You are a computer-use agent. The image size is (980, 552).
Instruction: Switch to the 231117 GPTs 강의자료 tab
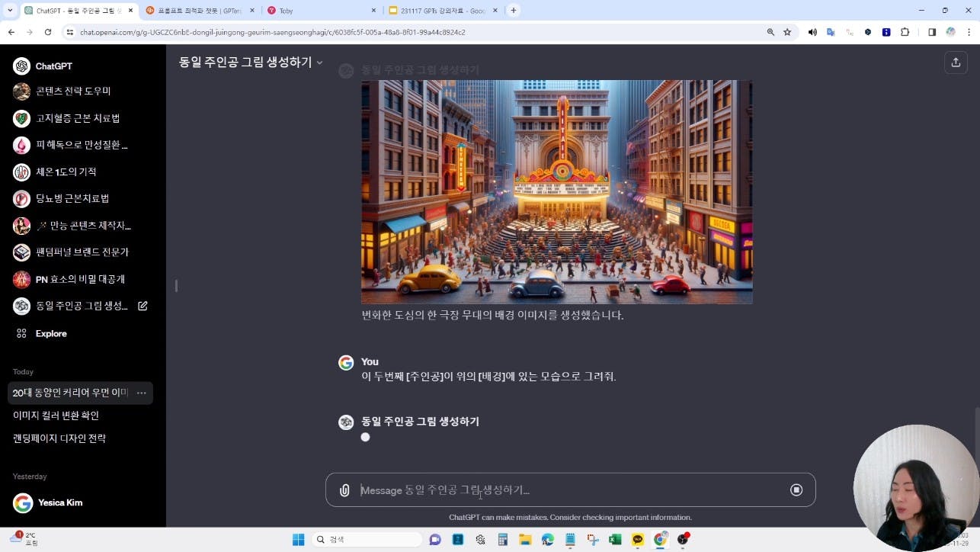(x=444, y=11)
